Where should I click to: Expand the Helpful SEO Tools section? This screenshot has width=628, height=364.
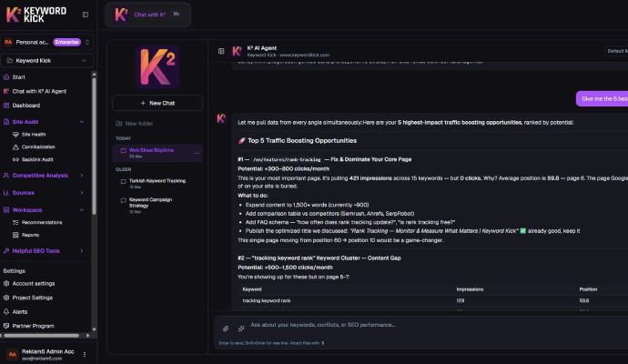point(81,250)
